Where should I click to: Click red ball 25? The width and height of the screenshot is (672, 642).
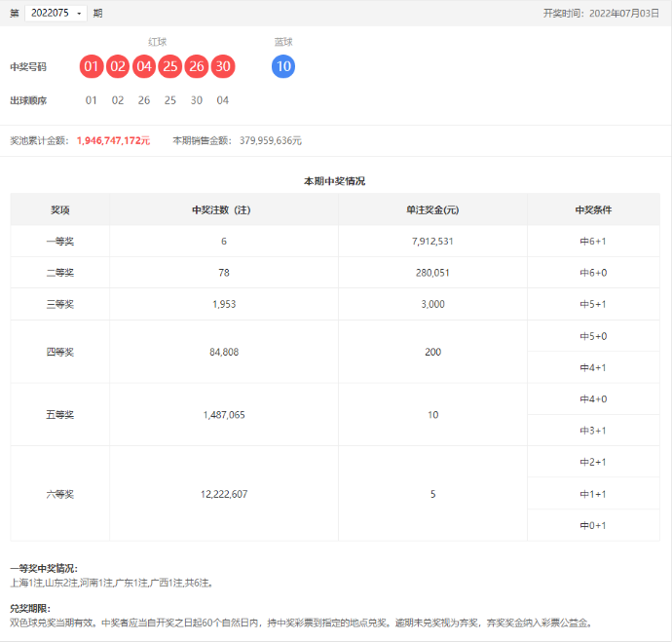click(170, 66)
